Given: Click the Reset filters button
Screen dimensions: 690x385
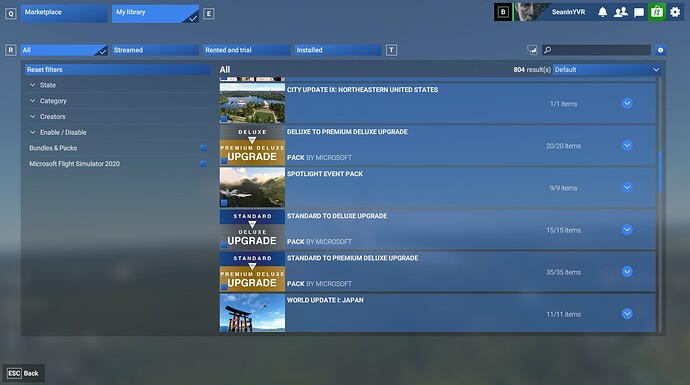Looking at the screenshot, I should [x=118, y=70].
